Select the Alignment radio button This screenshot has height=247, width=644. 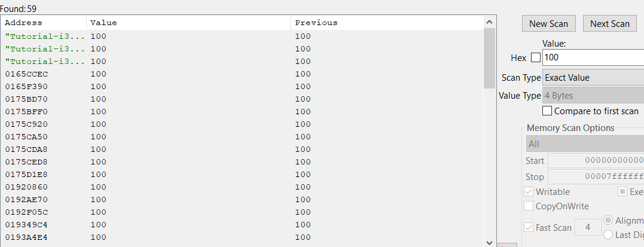[x=609, y=220]
